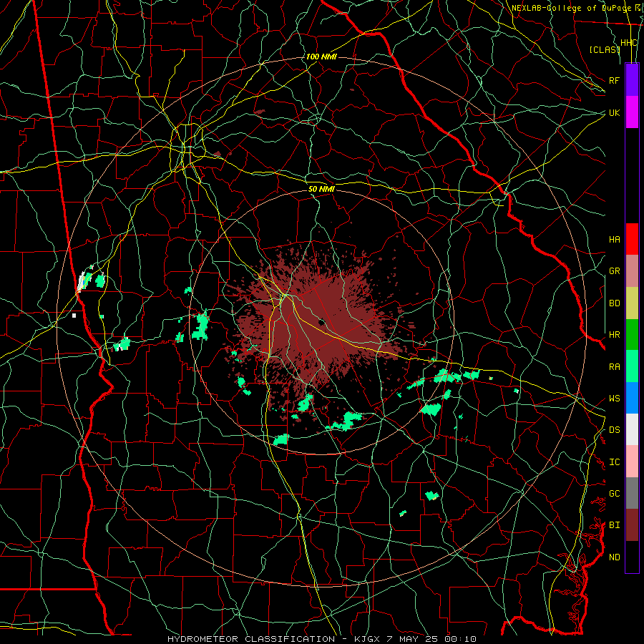Click the DS legend label

click(x=614, y=430)
